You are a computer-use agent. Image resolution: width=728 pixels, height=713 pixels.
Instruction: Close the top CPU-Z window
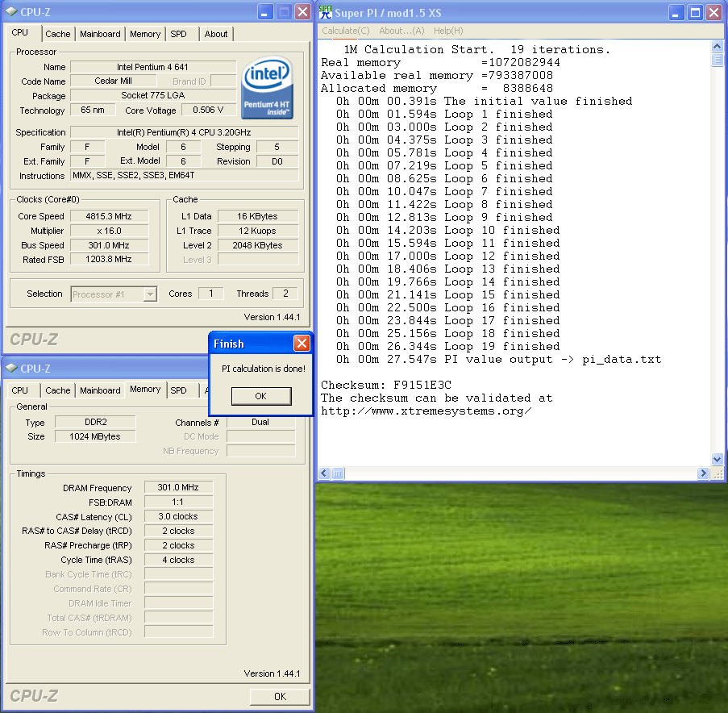(x=302, y=12)
